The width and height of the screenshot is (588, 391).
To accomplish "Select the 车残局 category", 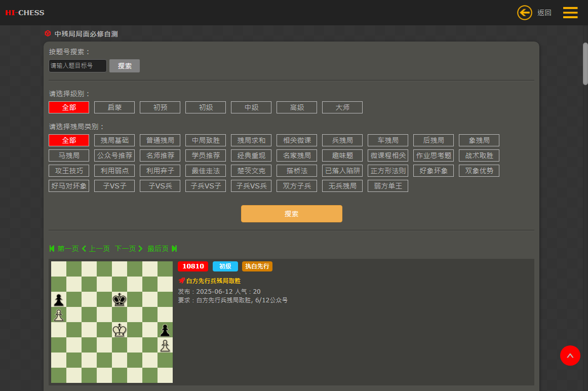I will click(388, 140).
